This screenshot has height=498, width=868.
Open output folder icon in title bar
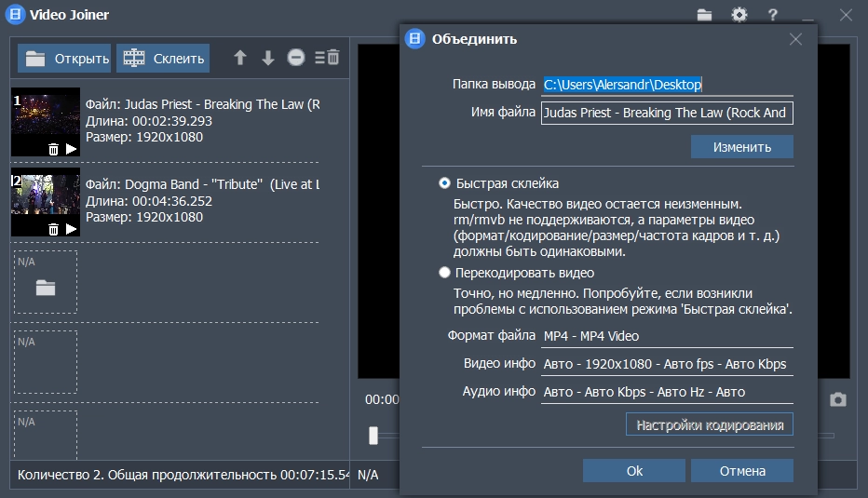(704, 15)
